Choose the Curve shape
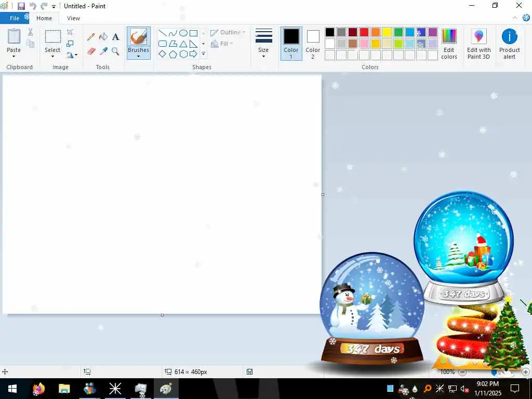This screenshot has height=399, width=532. click(x=173, y=33)
